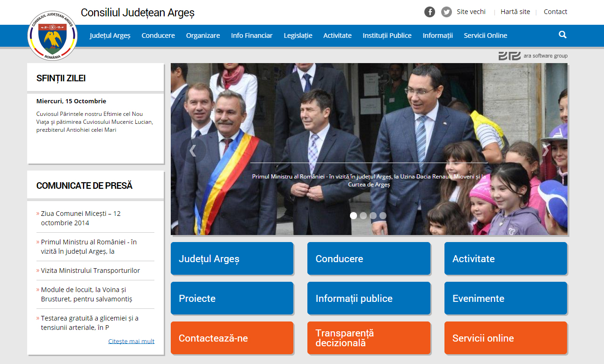This screenshot has width=604, height=364.
Task: Open the Hartă site link
Action: pos(515,12)
